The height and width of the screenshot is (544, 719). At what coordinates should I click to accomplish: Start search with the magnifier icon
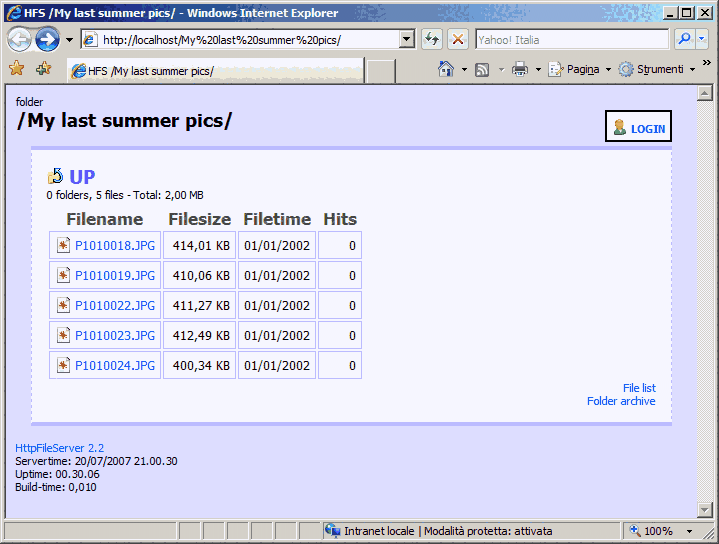(684, 39)
